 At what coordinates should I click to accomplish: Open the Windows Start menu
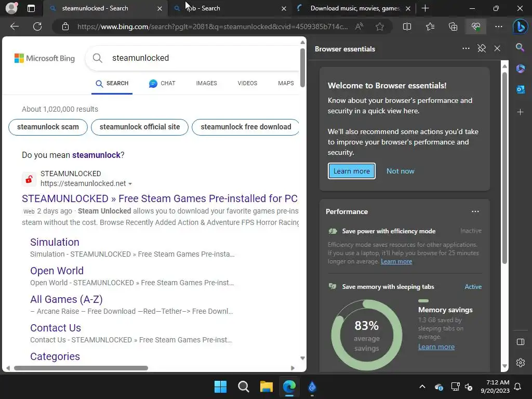click(x=220, y=387)
